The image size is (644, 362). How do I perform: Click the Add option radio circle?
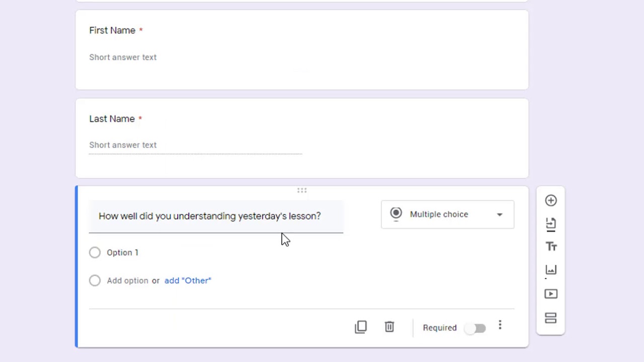click(x=95, y=281)
